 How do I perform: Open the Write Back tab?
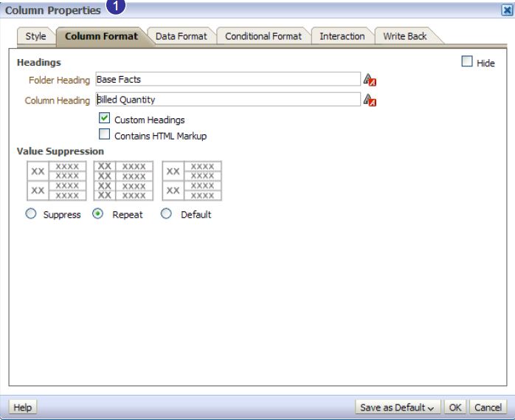click(404, 36)
